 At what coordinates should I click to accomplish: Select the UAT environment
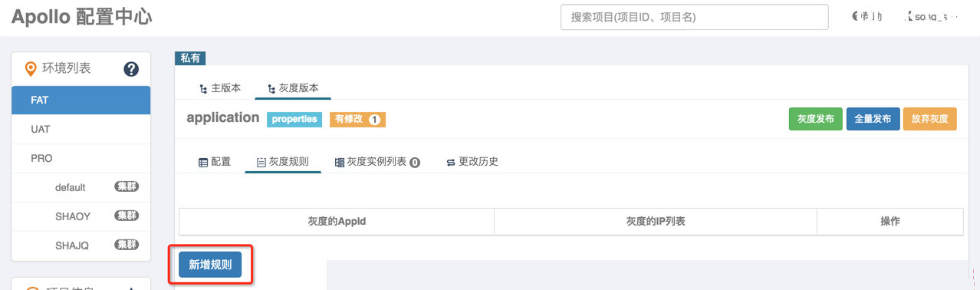pyautogui.click(x=81, y=129)
